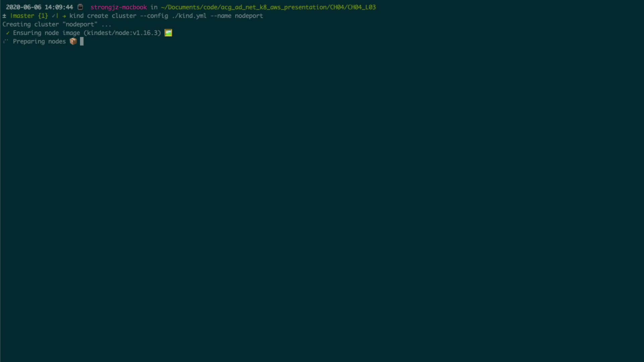The height and width of the screenshot is (362, 644).
Task: Click the clock icon after the timestamp
Action: click(80, 7)
